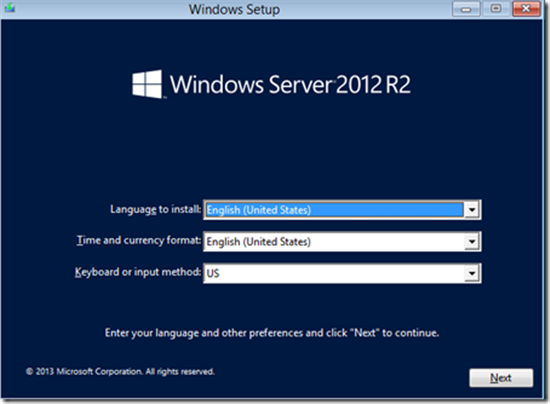Image resolution: width=550 pixels, height=404 pixels.
Task: Select the highlighted Language to install field
Action: pyautogui.click(x=334, y=210)
